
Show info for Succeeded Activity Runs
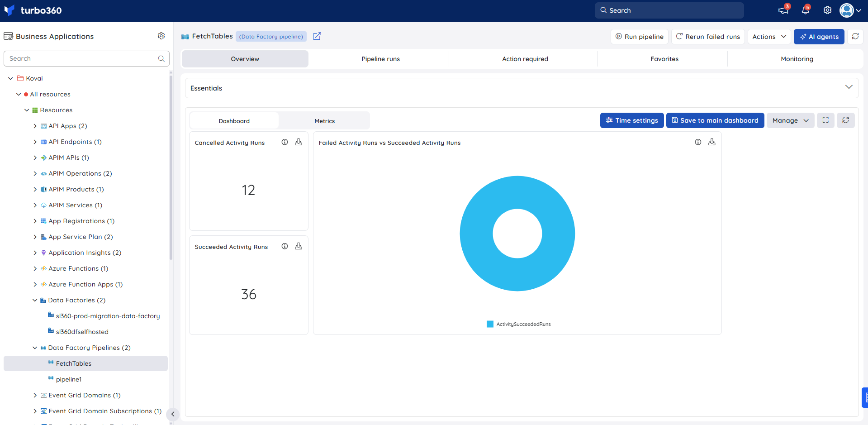click(285, 246)
